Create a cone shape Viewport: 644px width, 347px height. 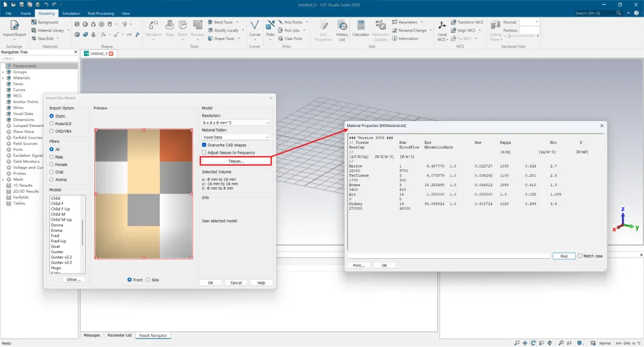(93, 24)
